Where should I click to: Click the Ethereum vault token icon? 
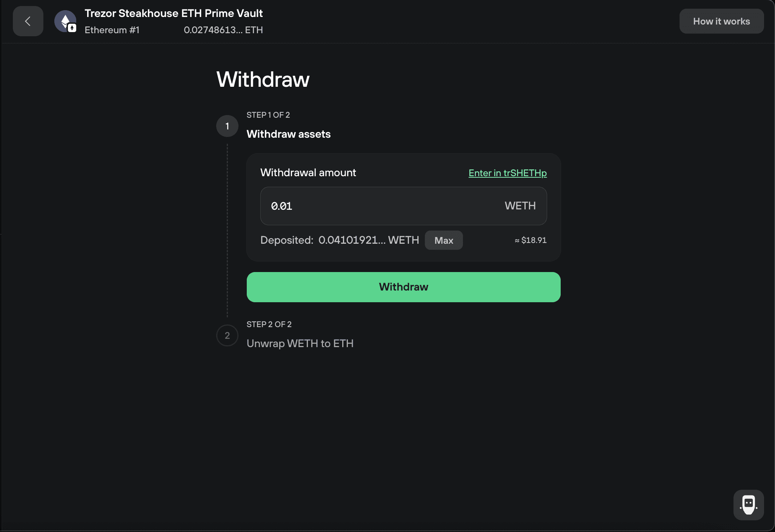tap(65, 21)
